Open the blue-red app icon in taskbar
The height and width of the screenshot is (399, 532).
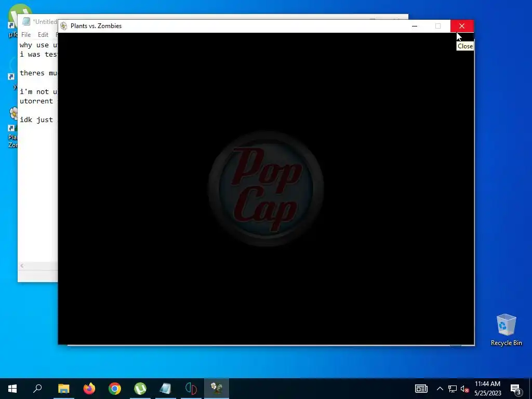(x=191, y=389)
